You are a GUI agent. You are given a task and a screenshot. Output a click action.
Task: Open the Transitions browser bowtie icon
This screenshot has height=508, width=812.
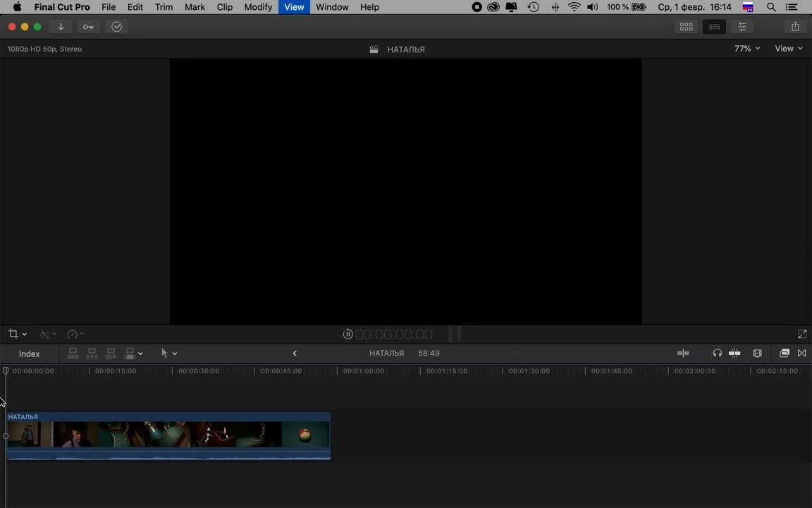point(801,353)
